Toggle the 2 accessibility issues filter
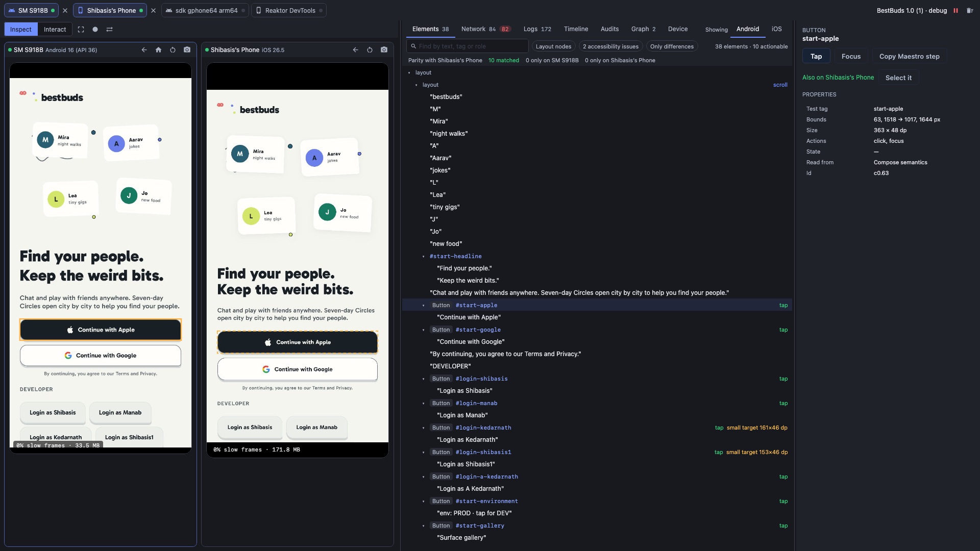Image resolution: width=980 pixels, height=551 pixels. coord(610,46)
